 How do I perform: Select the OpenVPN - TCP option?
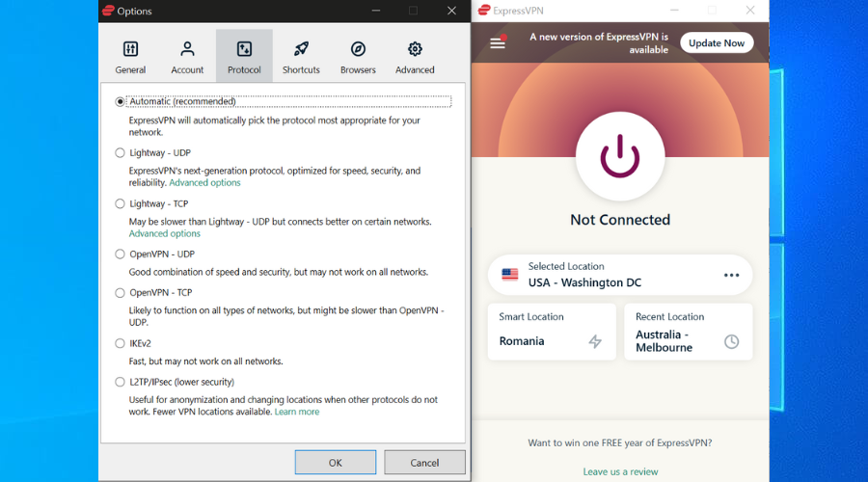(120, 293)
